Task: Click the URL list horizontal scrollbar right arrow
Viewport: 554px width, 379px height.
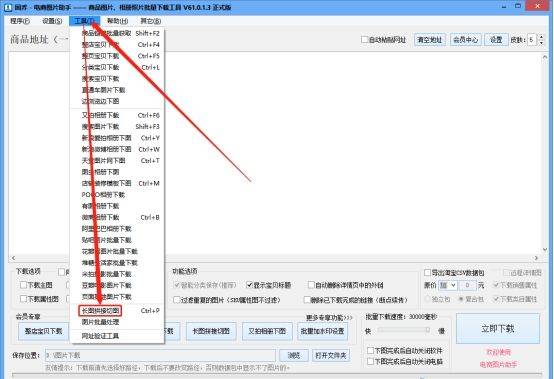Action: 536,258
